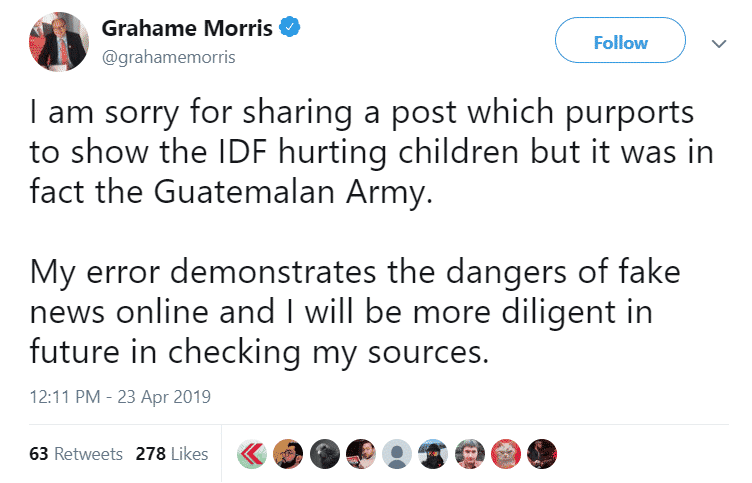View the 278 Likes list
The width and height of the screenshot is (752, 483).
click(x=171, y=453)
